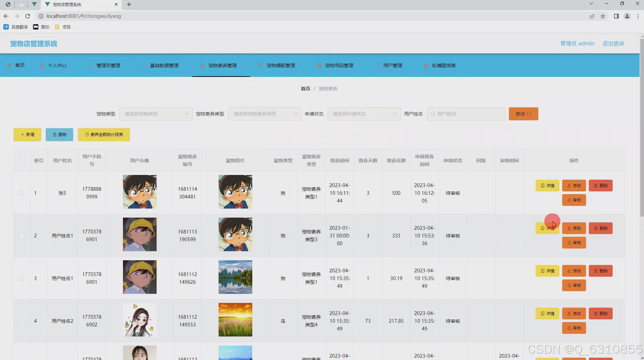Click the page vertical scrollbar
Screen dimensions: 644x360
642,128
